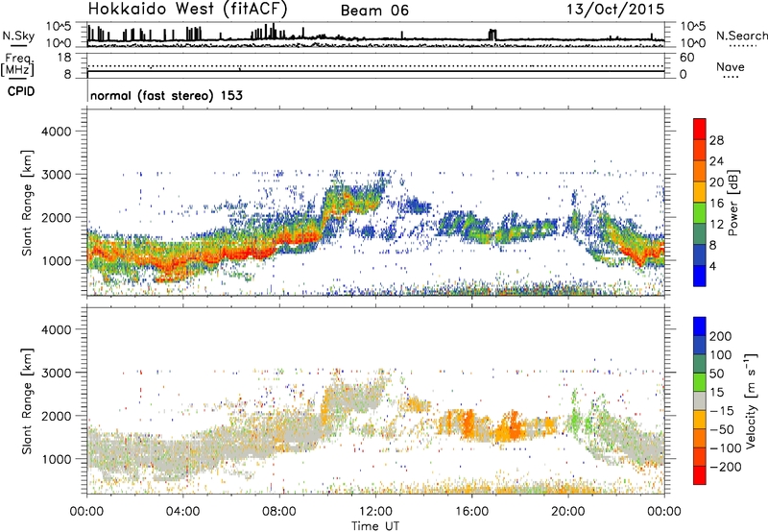The height and width of the screenshot is (532, 768).
Task: Click the '16:00' time tick label
Action: pos(471,512)
